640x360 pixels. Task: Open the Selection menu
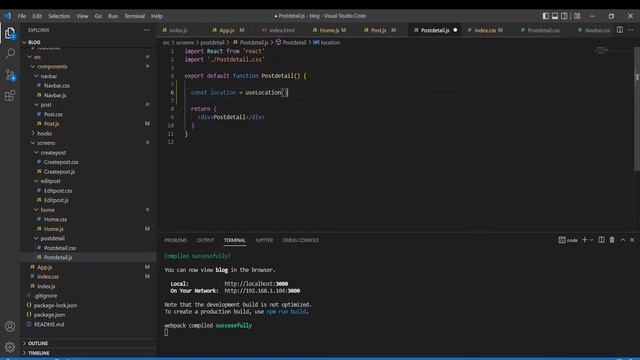(59, 16)
